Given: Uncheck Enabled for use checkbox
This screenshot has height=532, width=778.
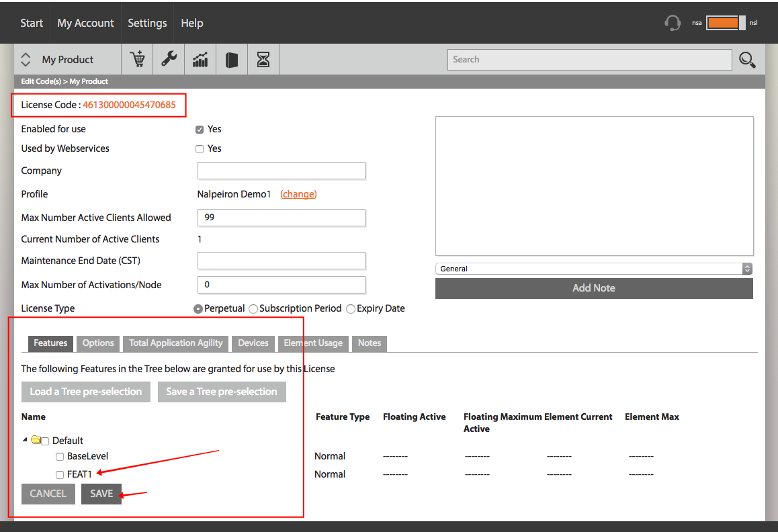Looking at the screenshot, I should 200,130.
